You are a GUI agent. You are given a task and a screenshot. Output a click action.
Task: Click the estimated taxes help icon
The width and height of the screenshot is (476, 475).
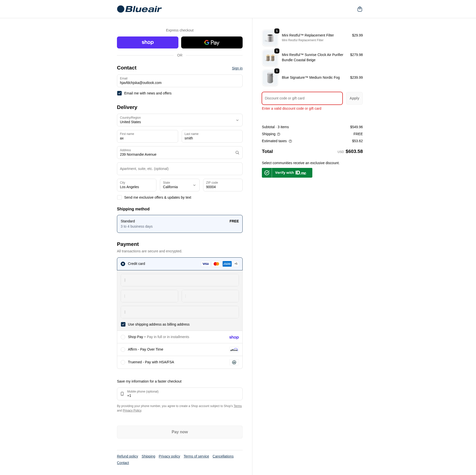click(290, 141)
